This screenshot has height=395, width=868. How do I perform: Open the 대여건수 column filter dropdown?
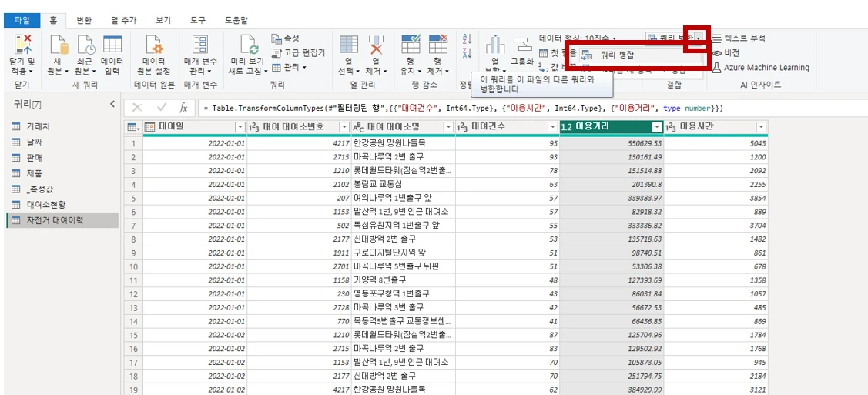pos(552,127)
